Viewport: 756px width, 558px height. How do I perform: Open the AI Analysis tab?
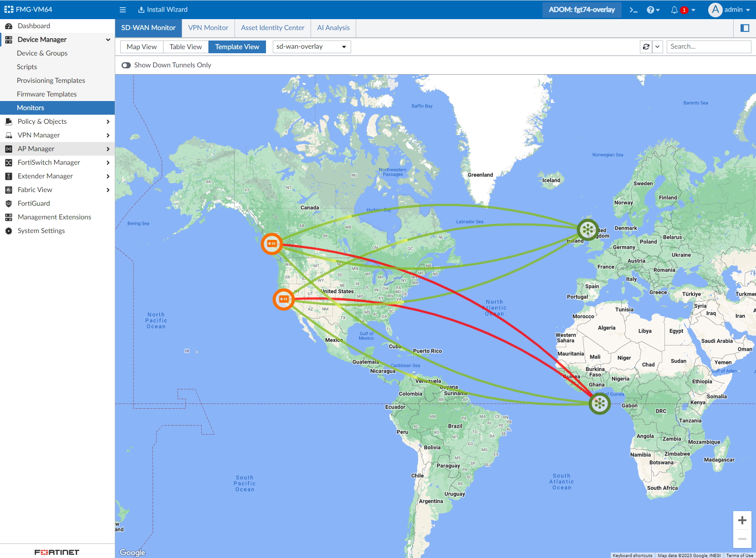point(333,28)
